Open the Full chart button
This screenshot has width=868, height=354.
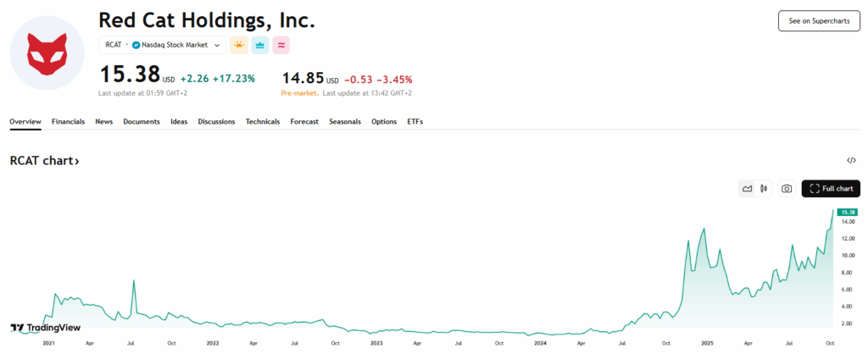pos(831,188)
